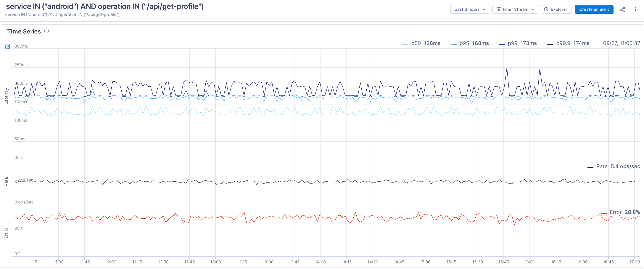The image size is (644, 269).
Task: Click the share icon
Action: 622,9
